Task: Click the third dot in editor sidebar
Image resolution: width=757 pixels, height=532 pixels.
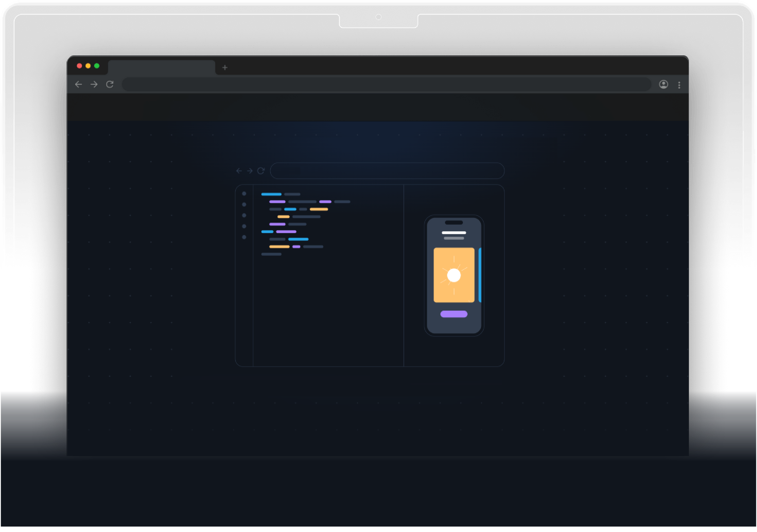Action: pyautogui.click(x=244, y=216)
